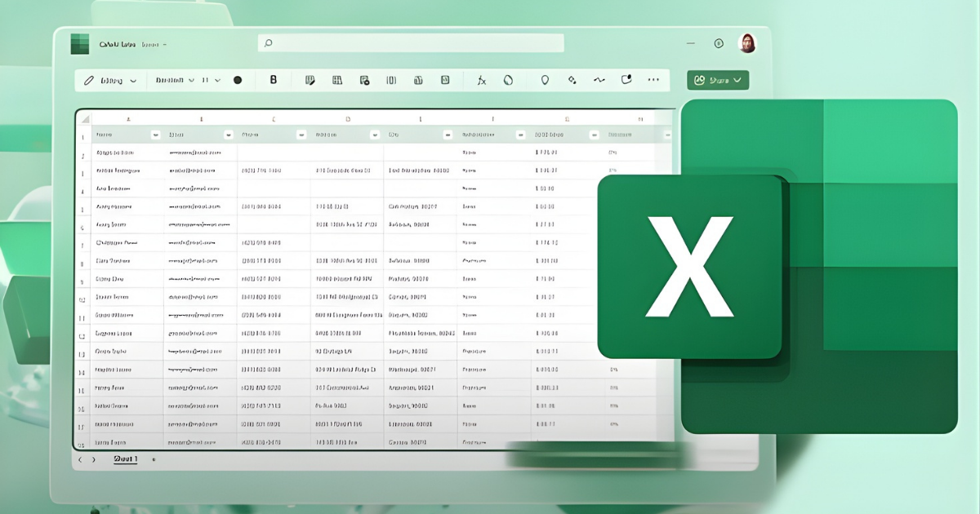Add a new sheet beside the sheet tab
Image resolution: width=980 pixels, height=514 pixels.
pyautogui.click(x=154, y=460)
